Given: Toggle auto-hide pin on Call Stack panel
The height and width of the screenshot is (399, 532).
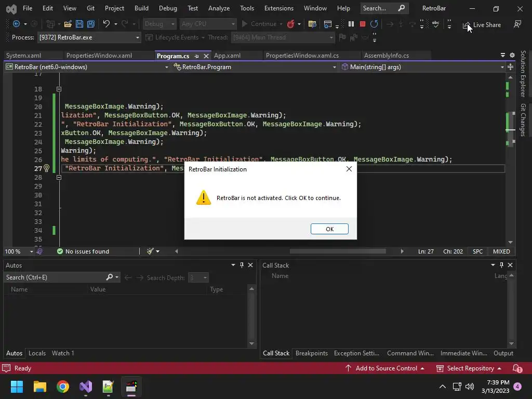Looking at the screenshot, I should (501, 265).
